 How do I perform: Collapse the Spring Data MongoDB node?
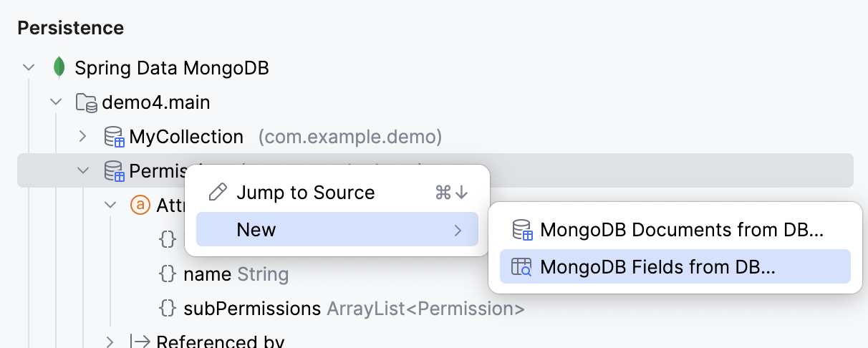tap(29, 69)
